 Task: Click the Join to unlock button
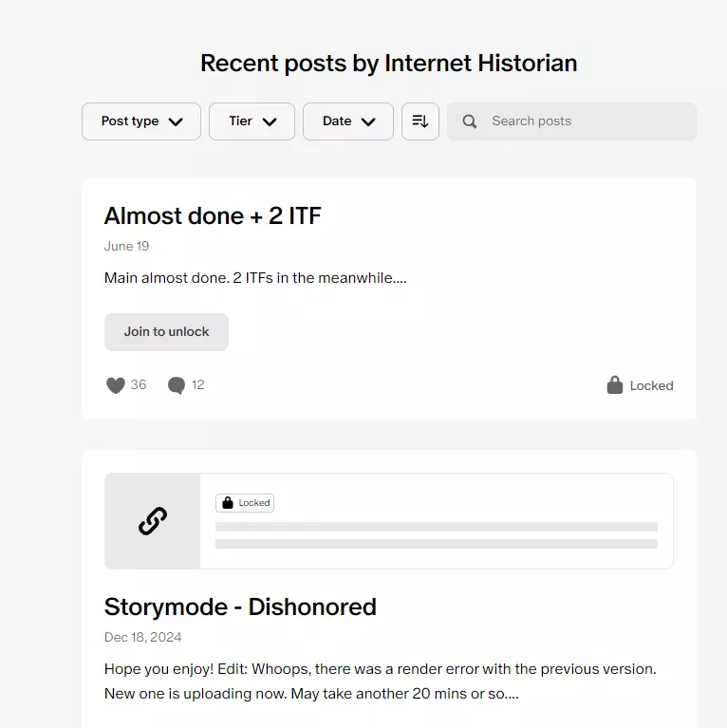(166, 332)
